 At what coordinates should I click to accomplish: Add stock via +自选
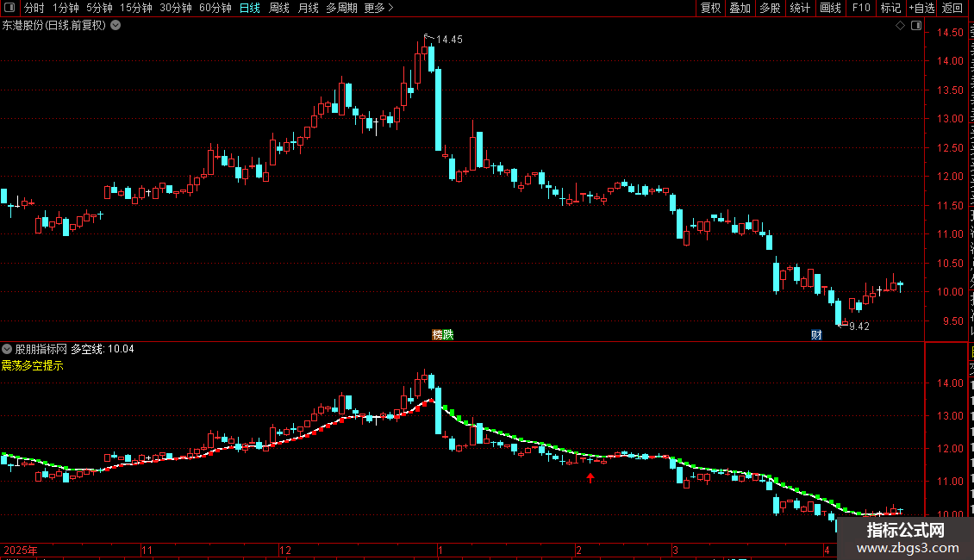[x=921, y=8]
